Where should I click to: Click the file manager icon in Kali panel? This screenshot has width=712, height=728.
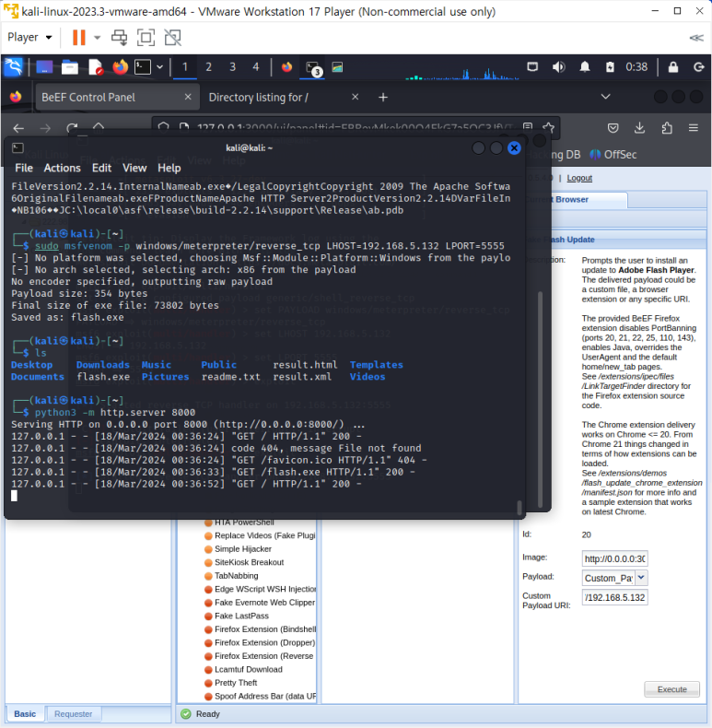click(x=70, y=67)
